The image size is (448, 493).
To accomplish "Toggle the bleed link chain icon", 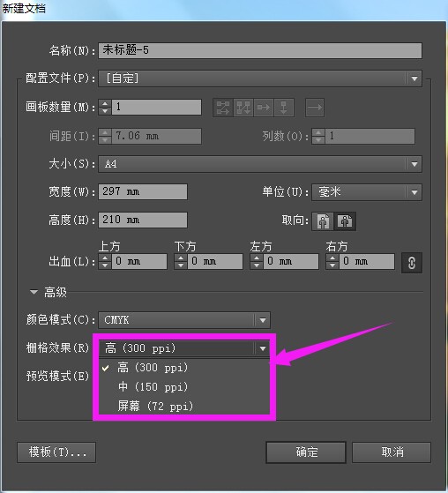I will coord(412,263).
